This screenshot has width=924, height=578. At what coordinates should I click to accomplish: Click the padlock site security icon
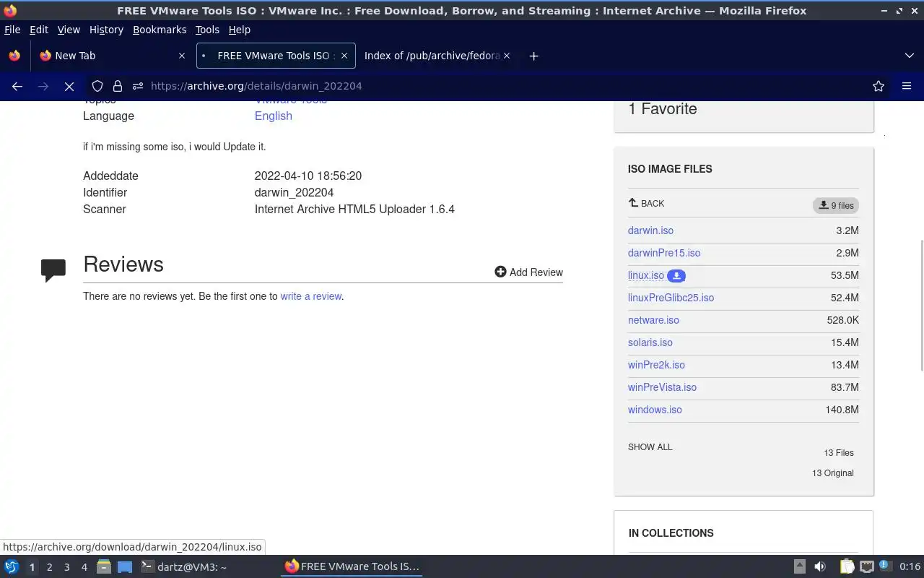(x=118, y=86)
